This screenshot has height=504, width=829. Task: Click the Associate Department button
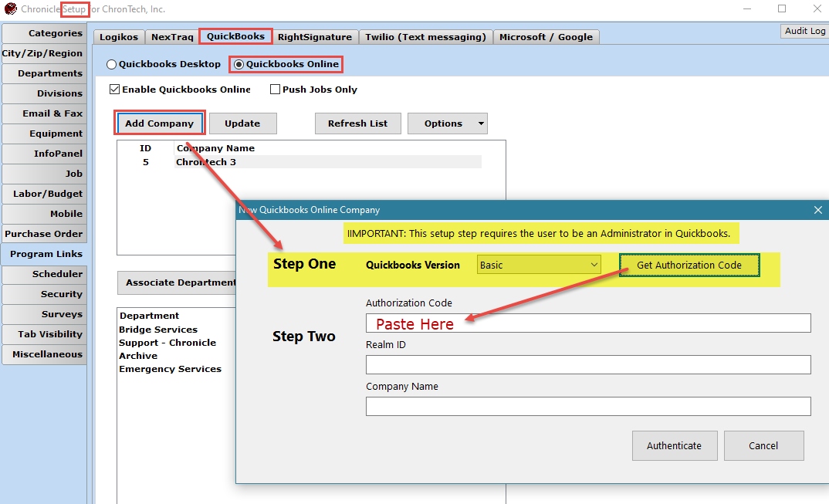click(x=177, y=283)
